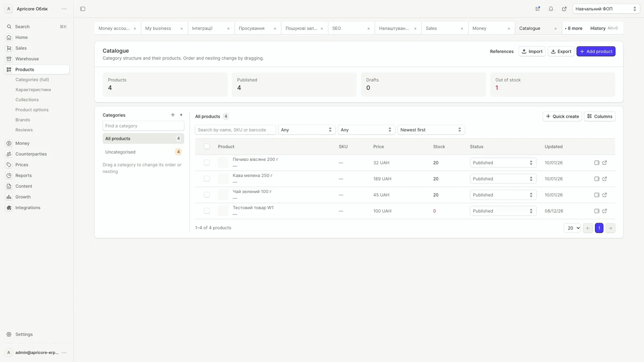Go to the previous page arrow
644x362 pixels.
[588, 228]
